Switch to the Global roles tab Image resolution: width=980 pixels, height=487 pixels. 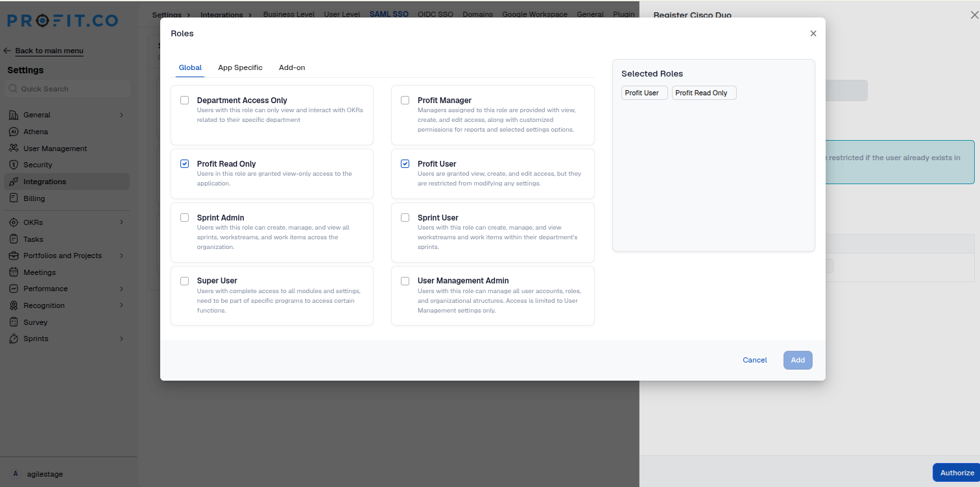pyautogui.click(x=190, y=67)
